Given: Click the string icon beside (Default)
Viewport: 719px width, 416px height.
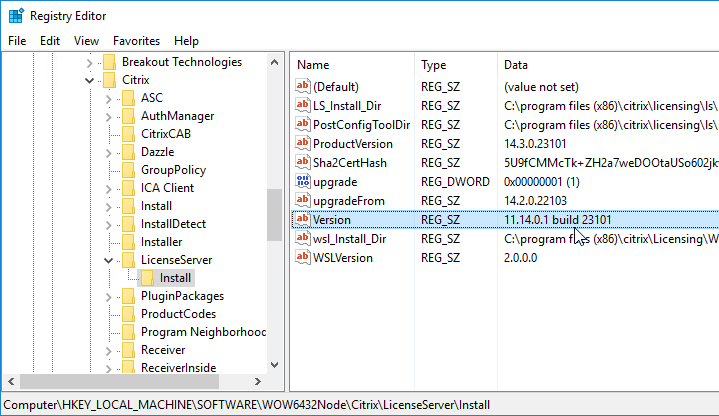Looking at the screenshot, I should pyautogui.click(x=303, y=86).
